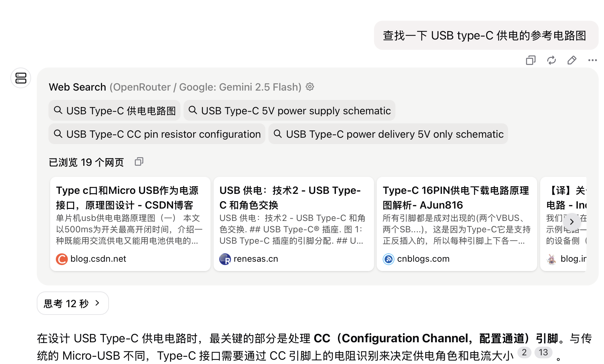This screenshot has height=364, width=604.
Task: Open Web Search settings gear
Action: [310, 87]
